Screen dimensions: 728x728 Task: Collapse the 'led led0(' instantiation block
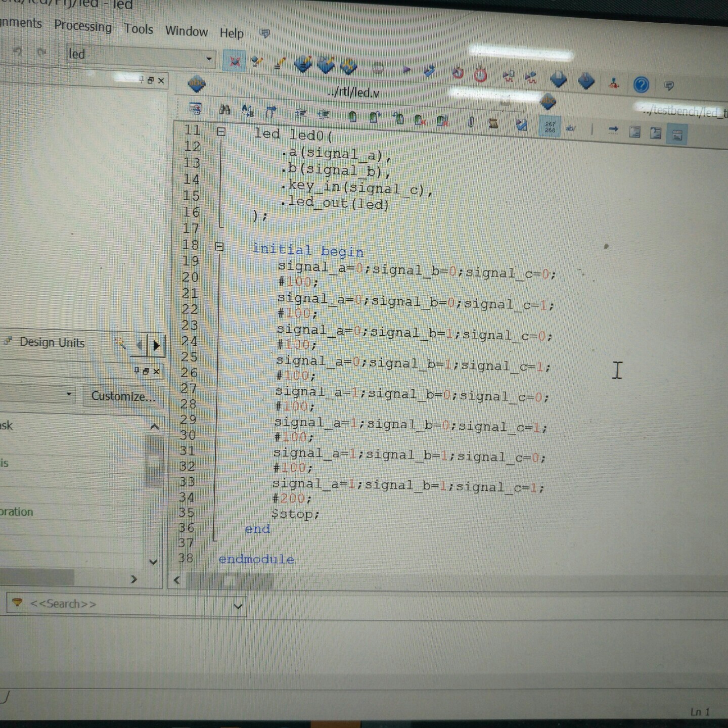click(221, 132)
